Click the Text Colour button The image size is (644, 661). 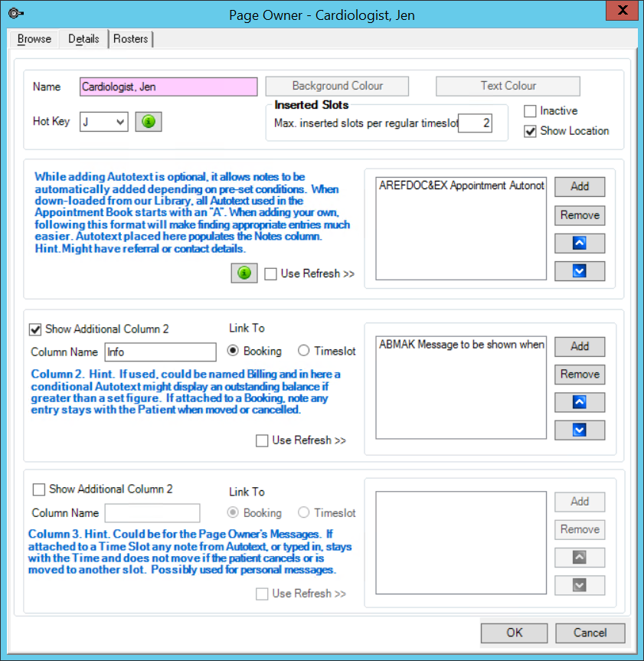(508, 86)
